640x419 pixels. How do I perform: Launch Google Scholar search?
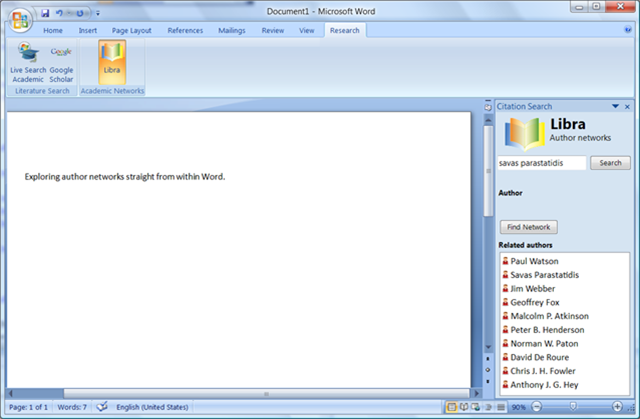[61, 62]
